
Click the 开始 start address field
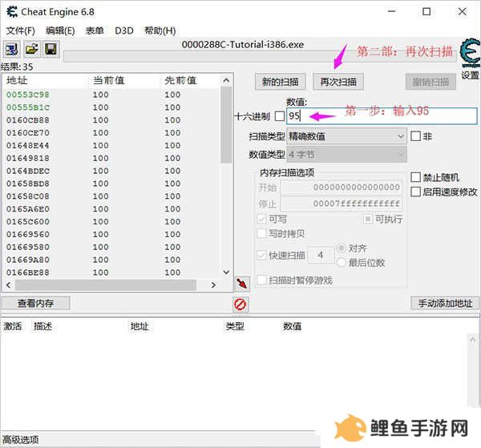[342, 188]
